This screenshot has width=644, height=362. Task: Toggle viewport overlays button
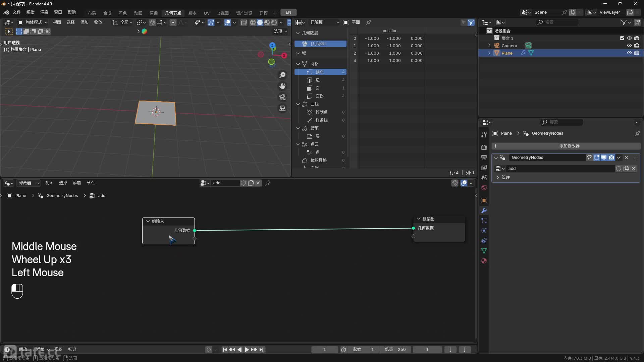tap(227, 22)
